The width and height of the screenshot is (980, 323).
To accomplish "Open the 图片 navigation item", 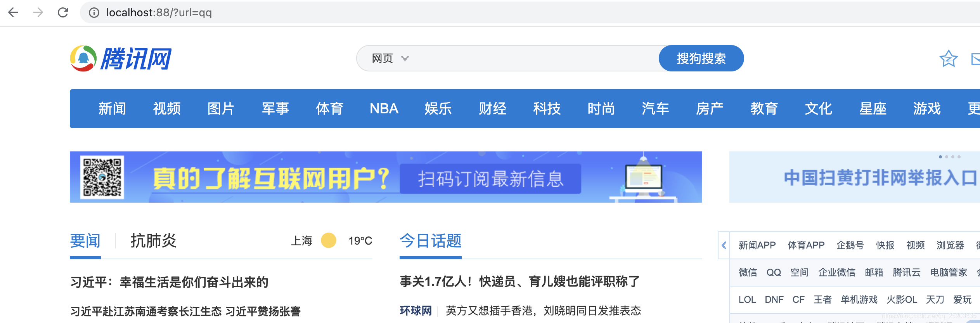I will (x=221, y=108).
